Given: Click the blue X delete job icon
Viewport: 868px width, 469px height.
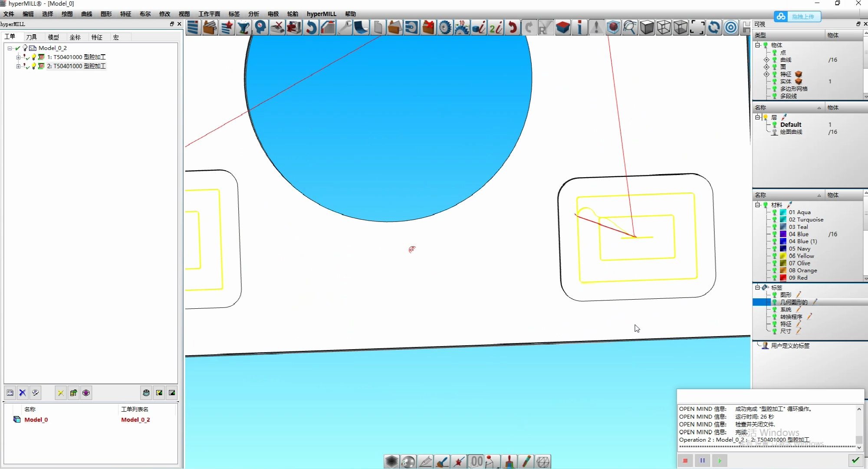Looking at the screenshot, I should click(23, 393).
